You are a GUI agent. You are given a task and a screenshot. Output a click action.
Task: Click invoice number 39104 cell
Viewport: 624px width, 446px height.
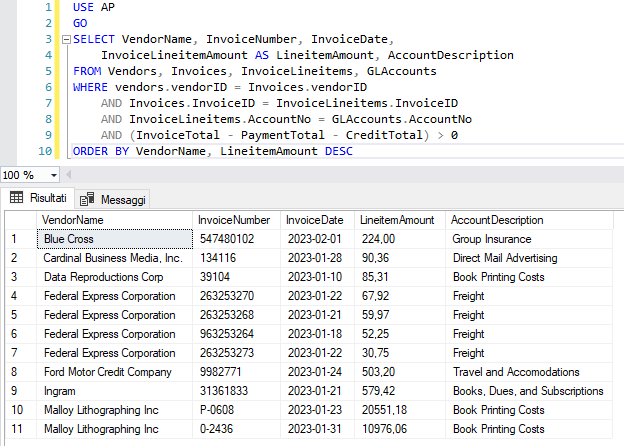point(237,277)
